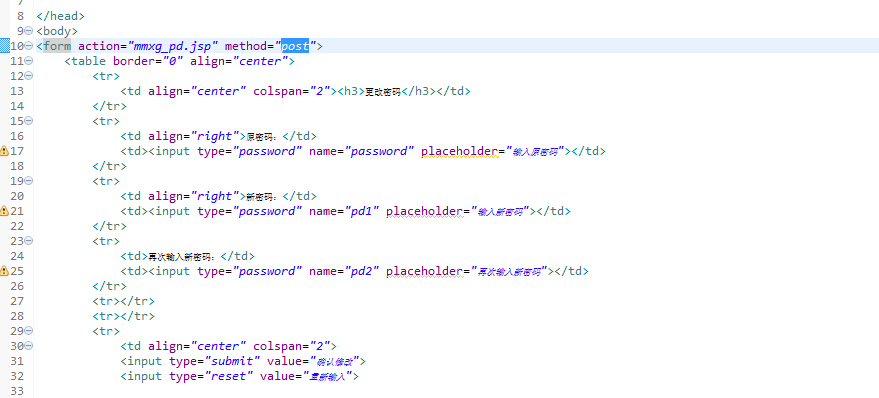
Task: Click the 再次输入新密码 placeholder value on line 25
Action: (510, 271)
